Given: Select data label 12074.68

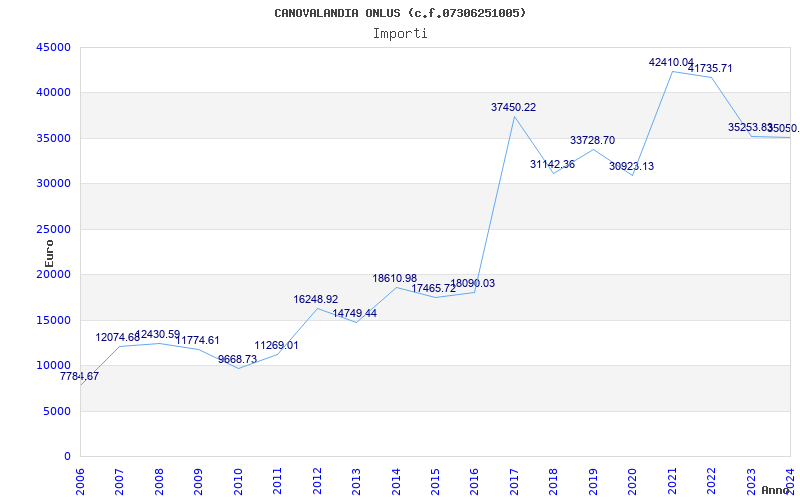Looking at the screenshot, I should tap(117, 337).
